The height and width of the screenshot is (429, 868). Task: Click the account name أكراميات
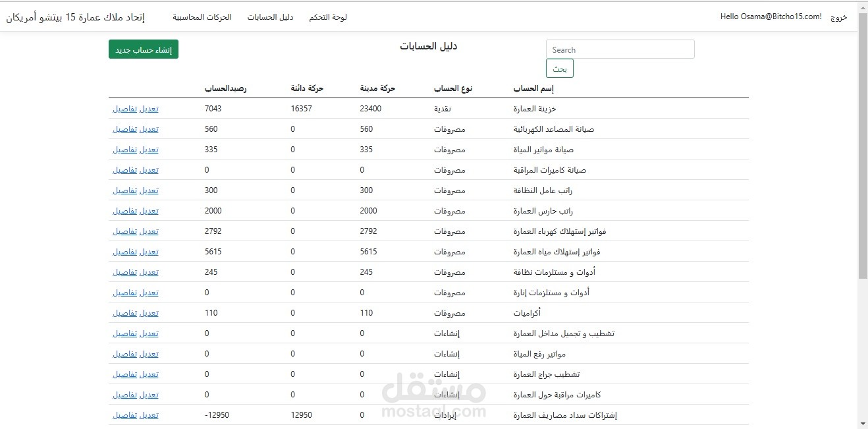click(x=527, y=313)
